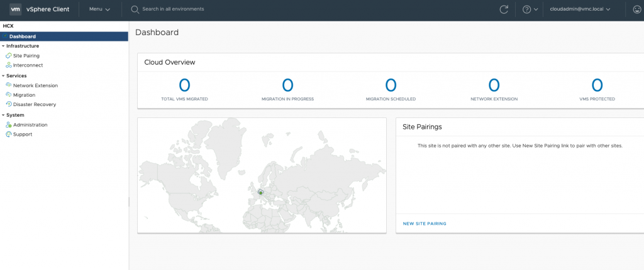Screen dimensions: 644x270
Task: Click the VMware vm logo
Action: coord(15,9)
